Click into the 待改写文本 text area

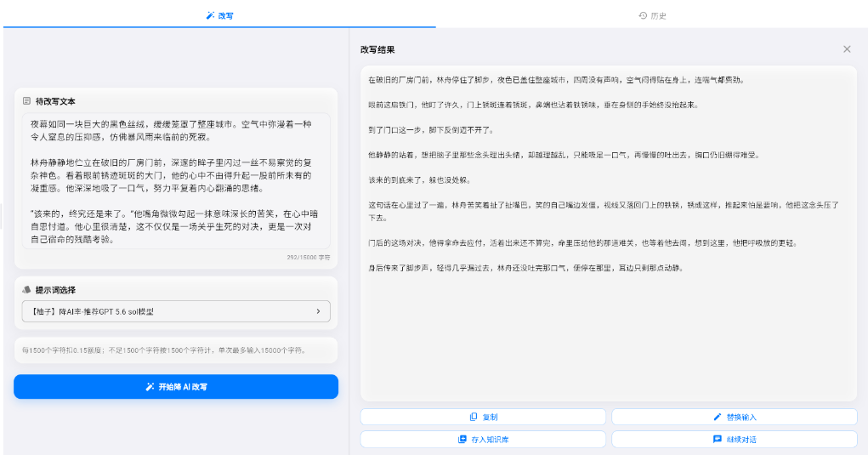tap(176, 181)
